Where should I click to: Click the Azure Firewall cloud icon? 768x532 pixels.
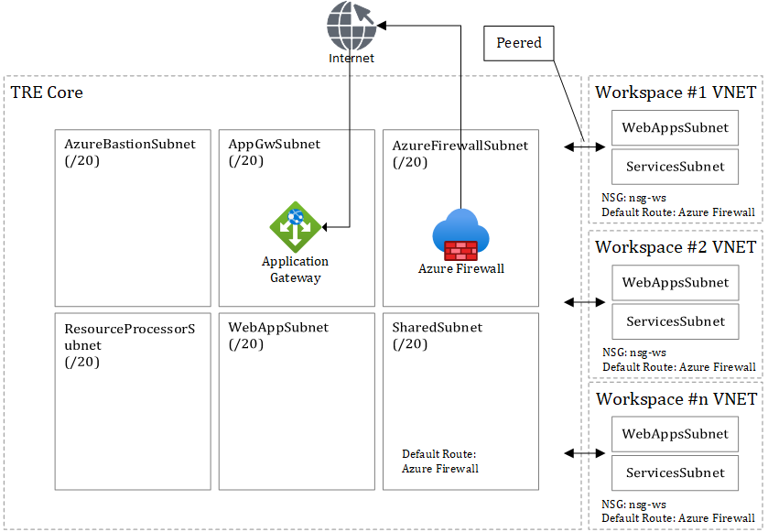click(460, 231)
